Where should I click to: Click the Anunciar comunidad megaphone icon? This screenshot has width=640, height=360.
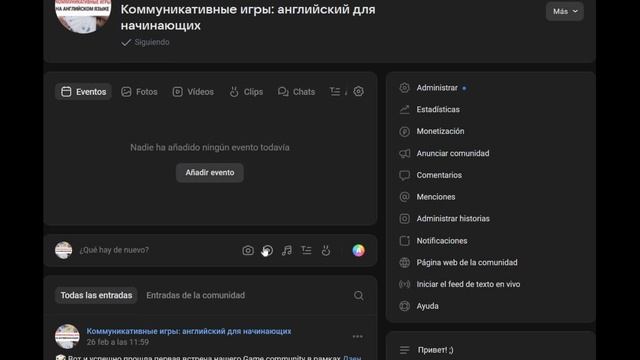click(x=404, y=153)
